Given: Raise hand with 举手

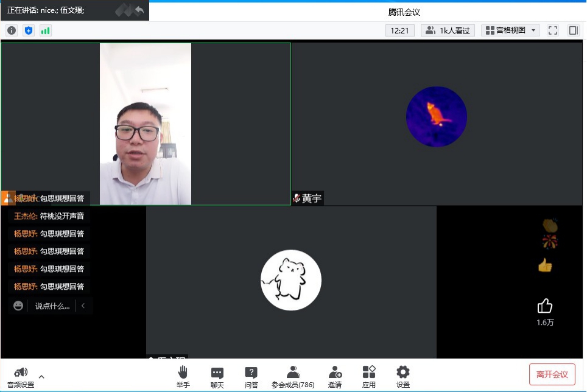Looking at the screenshot, I should click(183, 376).
